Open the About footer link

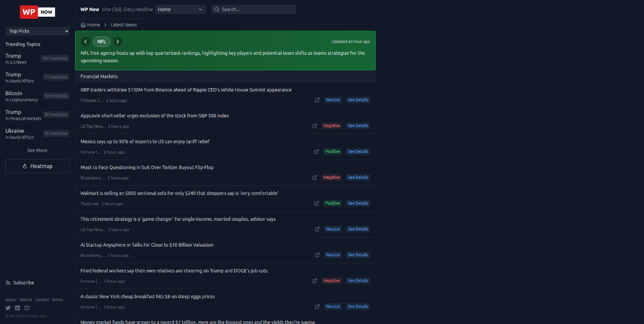pos(11,300)
